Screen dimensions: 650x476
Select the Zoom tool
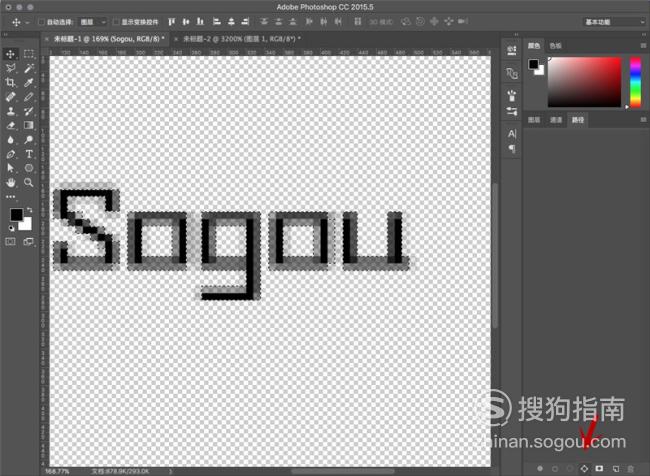29,182
